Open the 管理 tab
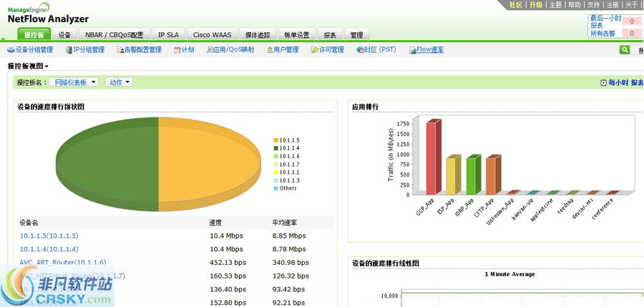 coord(356,35)
